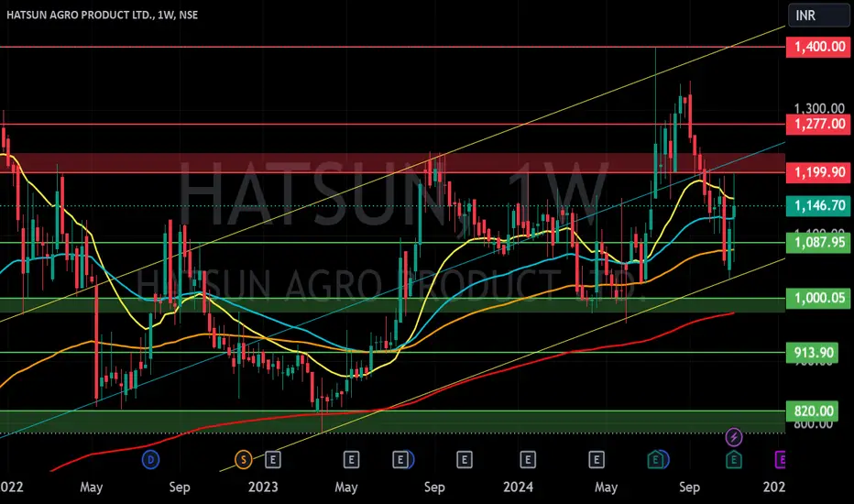This screenshot has width=854, height=504.
Task: Click the 2024 label on the time axis
Action: click(518, 487)
